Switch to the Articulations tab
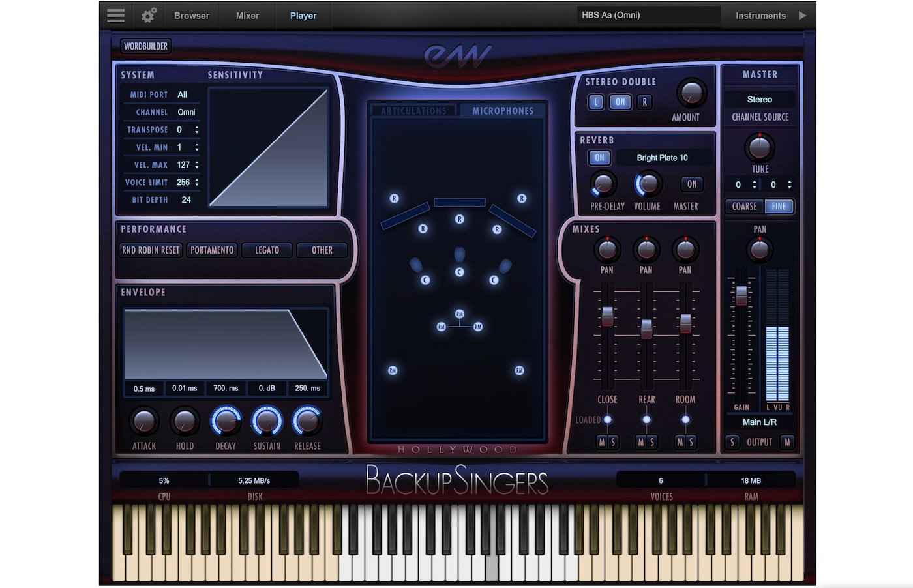The image size is (913, 588). pos(413,111)
